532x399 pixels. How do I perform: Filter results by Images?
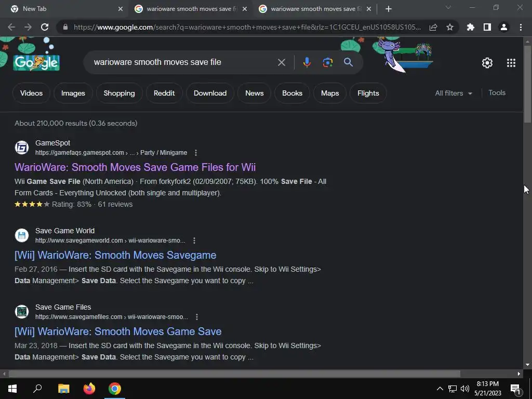[73, 93]
